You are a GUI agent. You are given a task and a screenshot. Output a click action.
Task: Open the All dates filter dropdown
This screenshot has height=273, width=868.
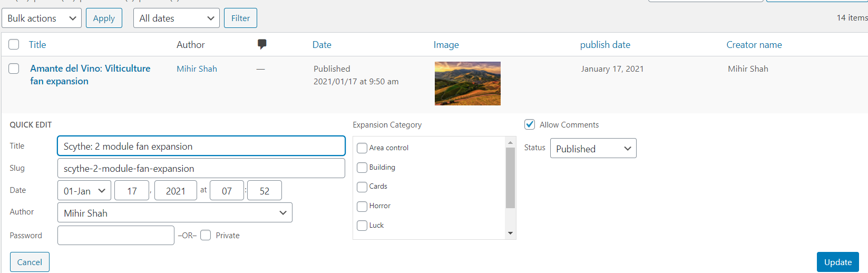point(177,18)
